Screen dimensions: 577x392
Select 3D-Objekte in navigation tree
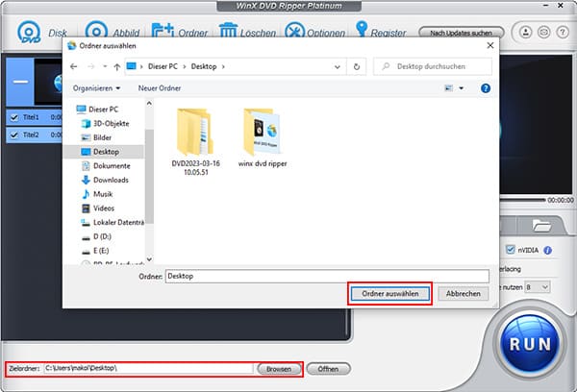[x=112, y=124]
